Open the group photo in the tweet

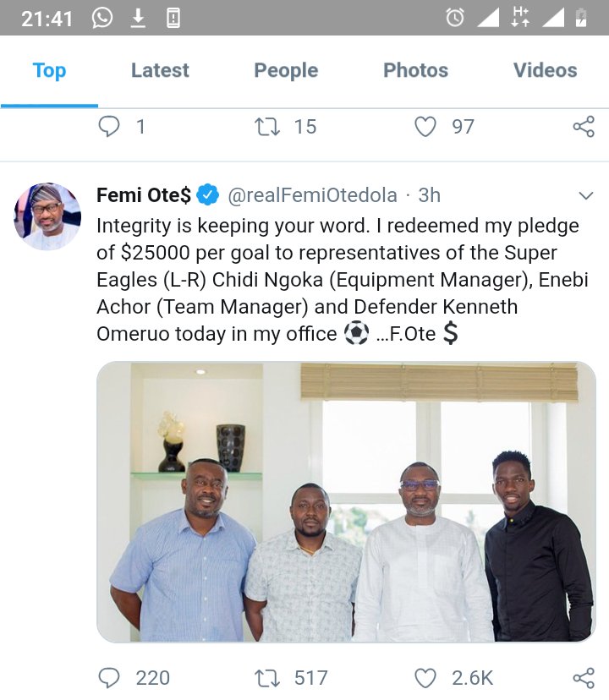pyautogui.click(x=346, y=501)
